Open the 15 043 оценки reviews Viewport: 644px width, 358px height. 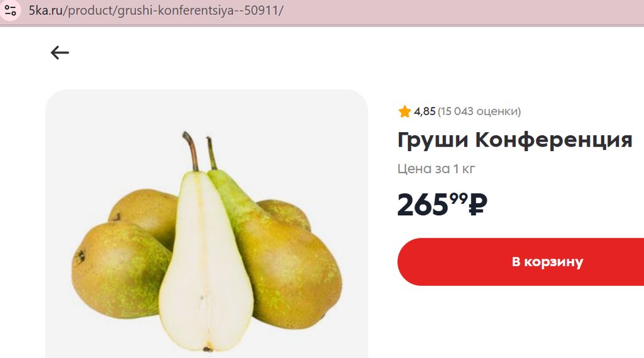(479, 111)
